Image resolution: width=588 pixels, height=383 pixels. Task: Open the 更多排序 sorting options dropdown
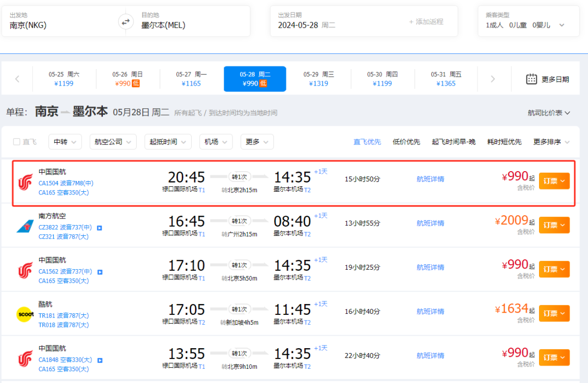click(551, 142)
